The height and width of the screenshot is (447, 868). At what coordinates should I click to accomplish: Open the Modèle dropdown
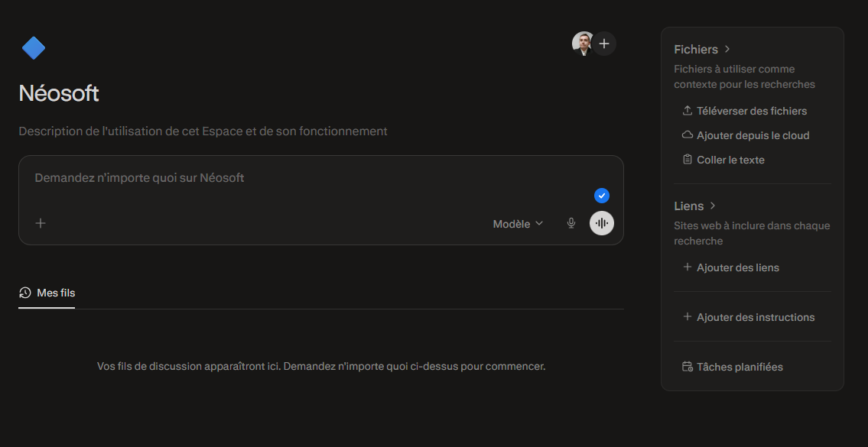point(518,224)
